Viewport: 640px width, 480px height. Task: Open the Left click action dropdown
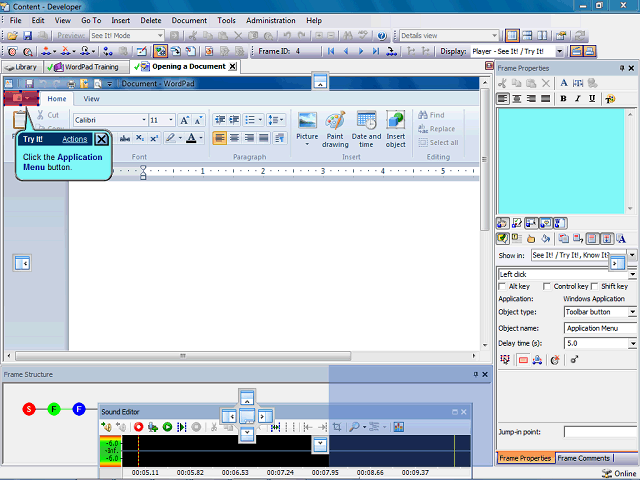point(632,274)
